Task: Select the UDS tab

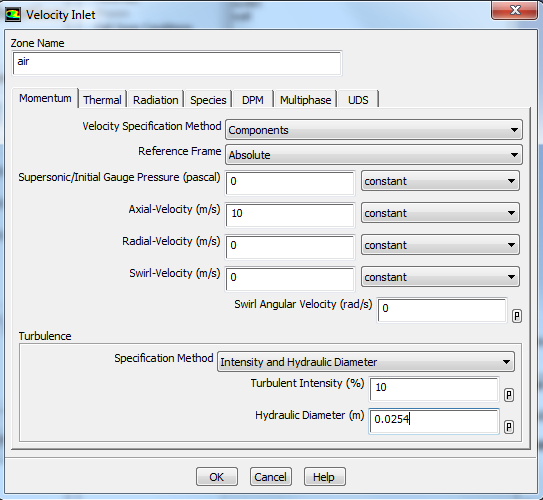Action: pyautogui.click(x=358, y=100)
